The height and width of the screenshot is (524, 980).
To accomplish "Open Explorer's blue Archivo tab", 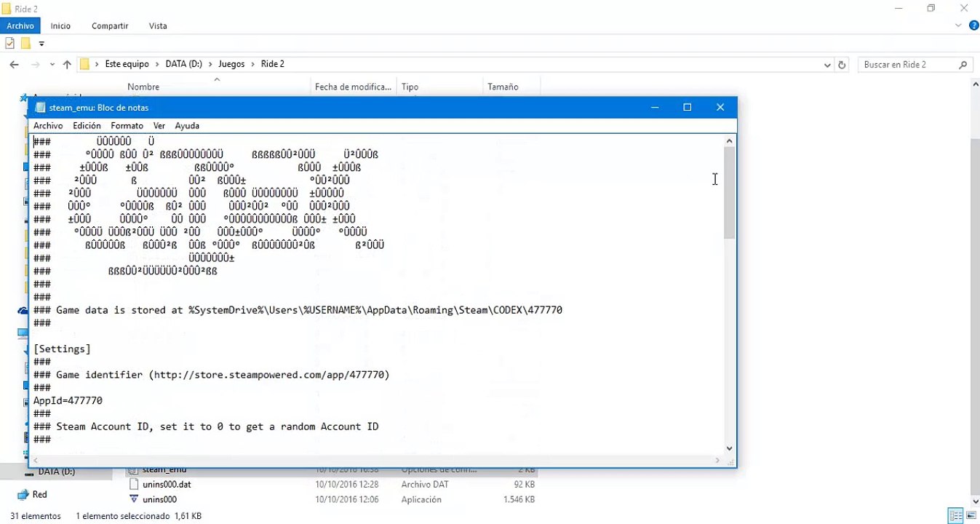I will [x=20, y=26].
